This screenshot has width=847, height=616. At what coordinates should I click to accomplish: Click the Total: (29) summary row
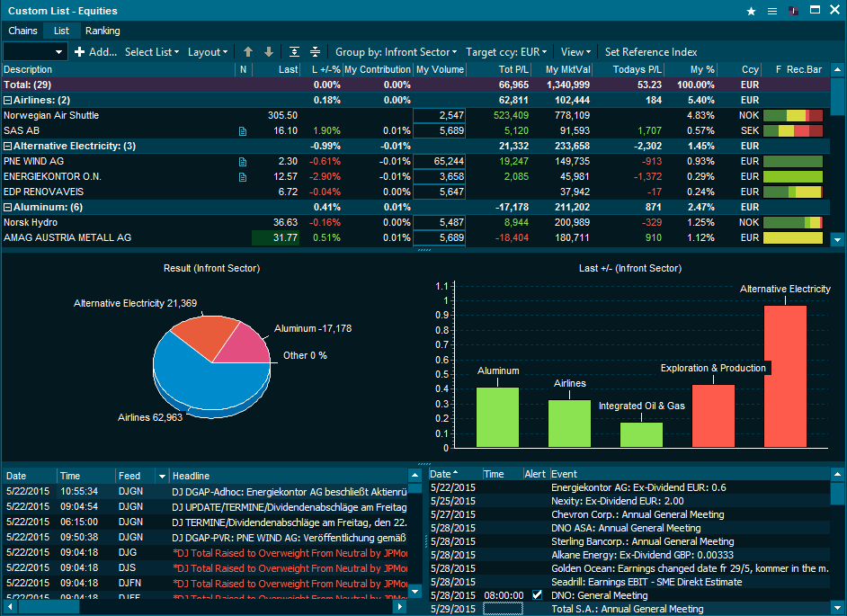point(416,85)
